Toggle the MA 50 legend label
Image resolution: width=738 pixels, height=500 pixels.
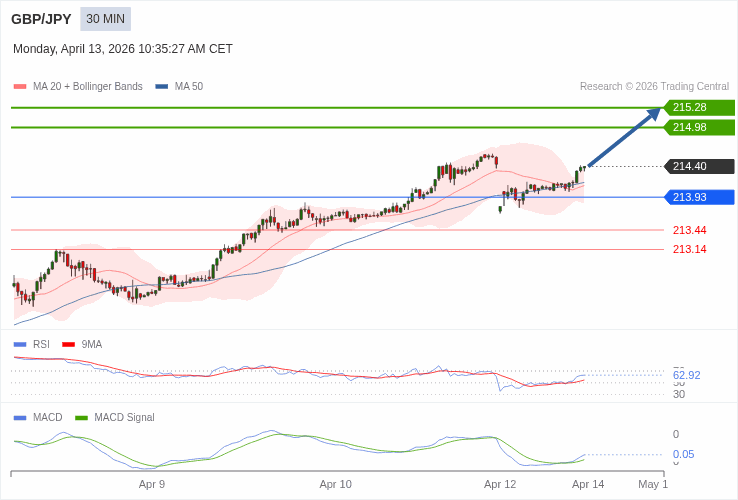pos(189,87)
